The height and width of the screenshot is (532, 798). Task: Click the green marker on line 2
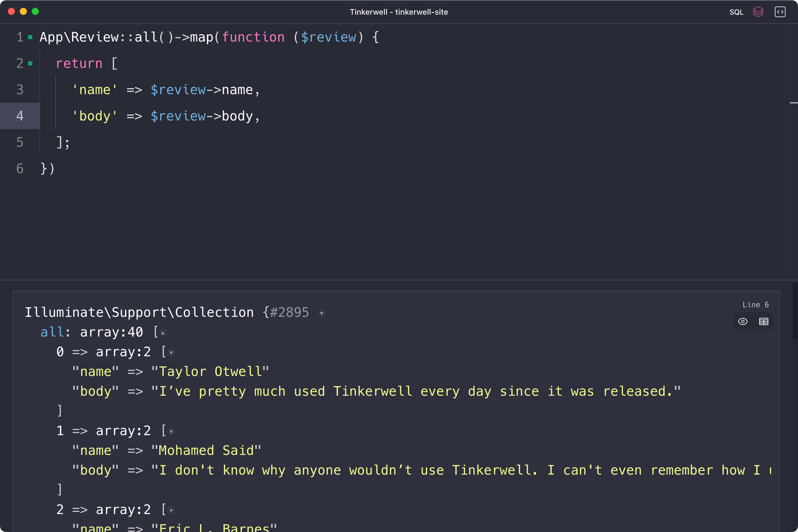tap(30, 63)
